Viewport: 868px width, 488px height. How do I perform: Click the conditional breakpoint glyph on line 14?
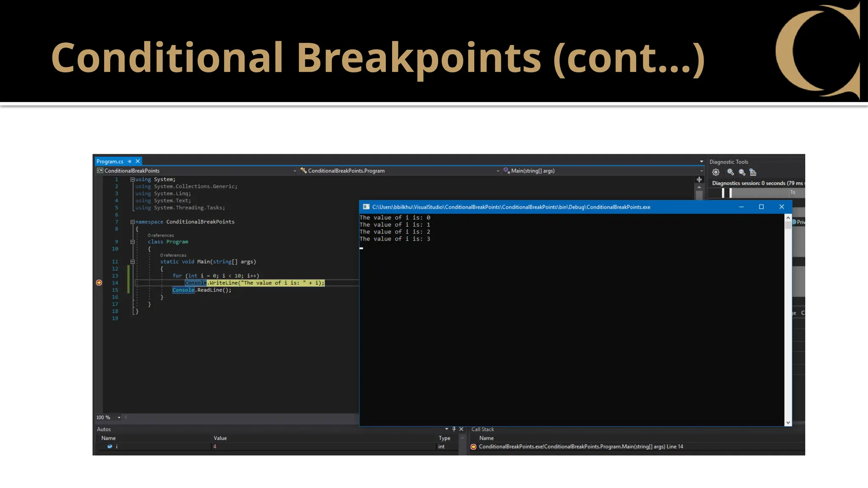(x=99, y=283)
